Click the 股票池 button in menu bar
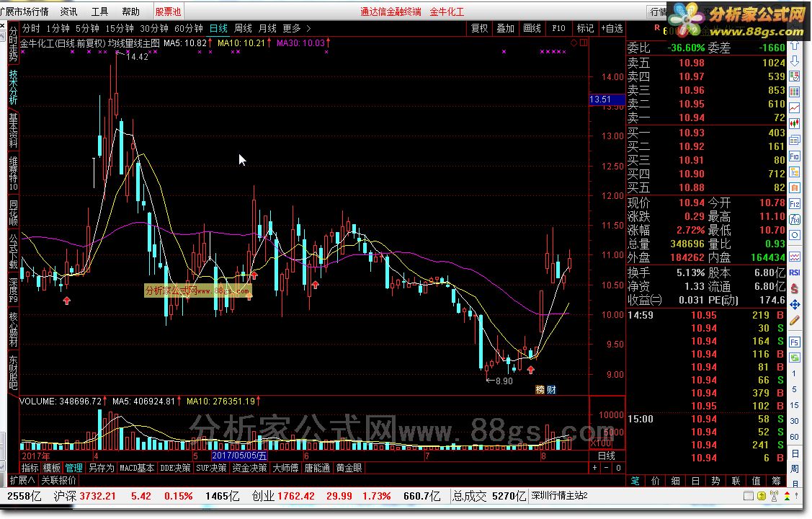The height and width of the screenshot is (519, 812). [x=169, y=12]
